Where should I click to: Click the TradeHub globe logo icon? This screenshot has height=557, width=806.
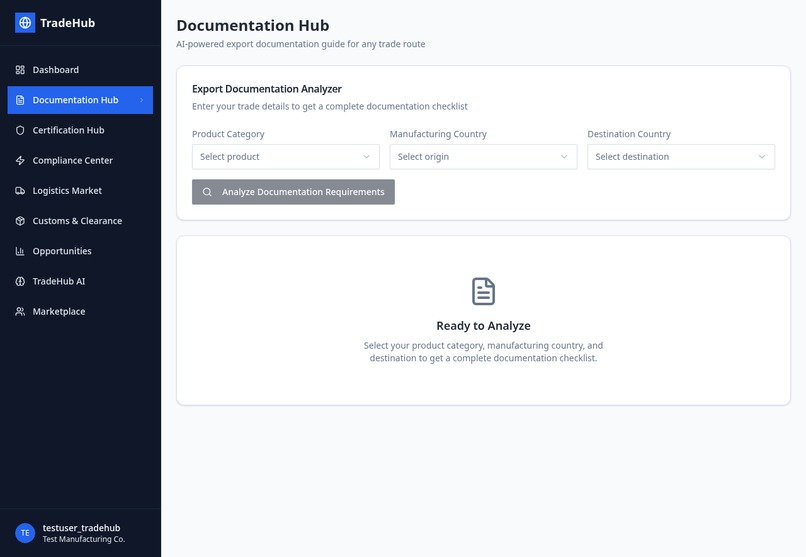pyautogui.click(x=25, y=23)
